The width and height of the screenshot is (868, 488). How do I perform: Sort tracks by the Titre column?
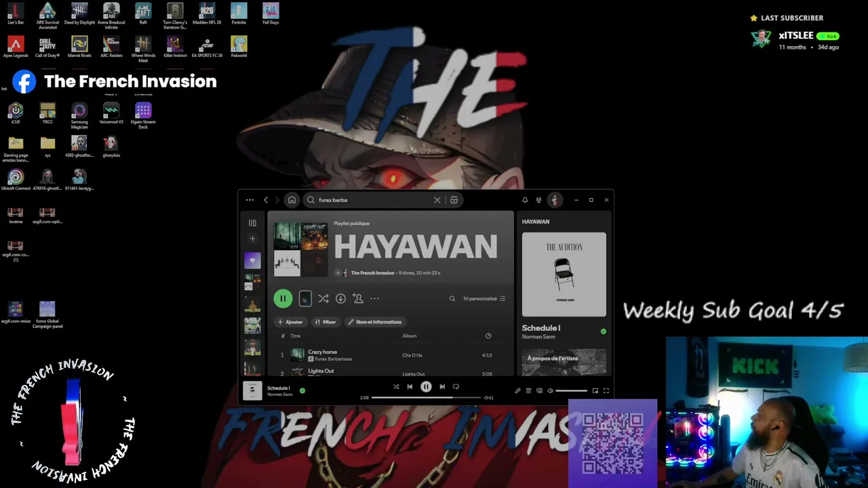tap(295, 336)
